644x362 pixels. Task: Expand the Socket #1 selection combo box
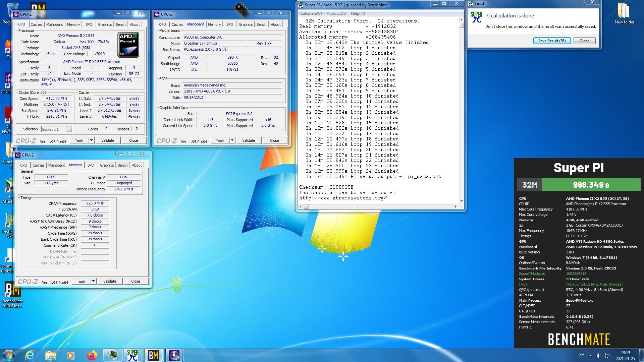(x=56, y=129)
